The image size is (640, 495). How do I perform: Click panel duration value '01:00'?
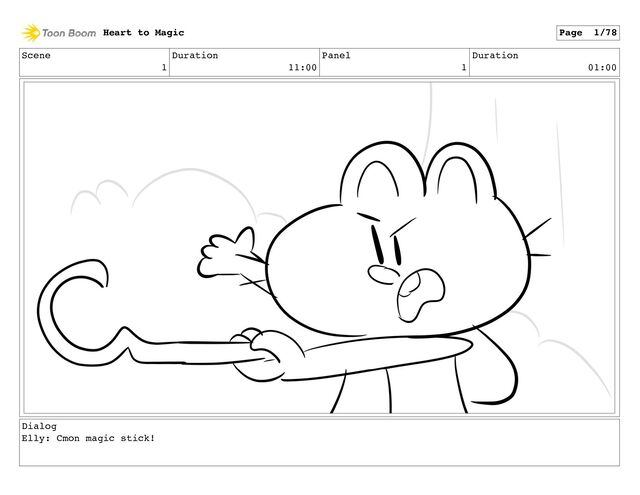pyautogui.click(x=602, y=67)
